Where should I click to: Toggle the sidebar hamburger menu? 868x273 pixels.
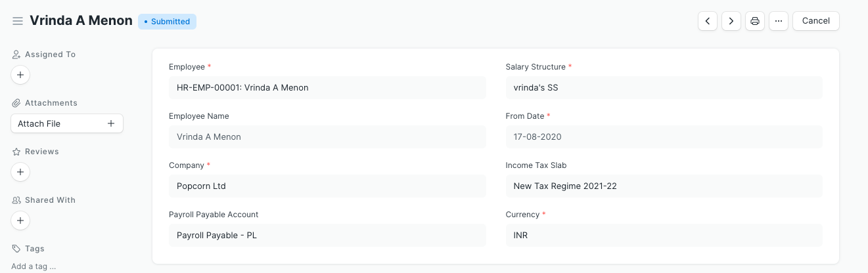[18, 21]
